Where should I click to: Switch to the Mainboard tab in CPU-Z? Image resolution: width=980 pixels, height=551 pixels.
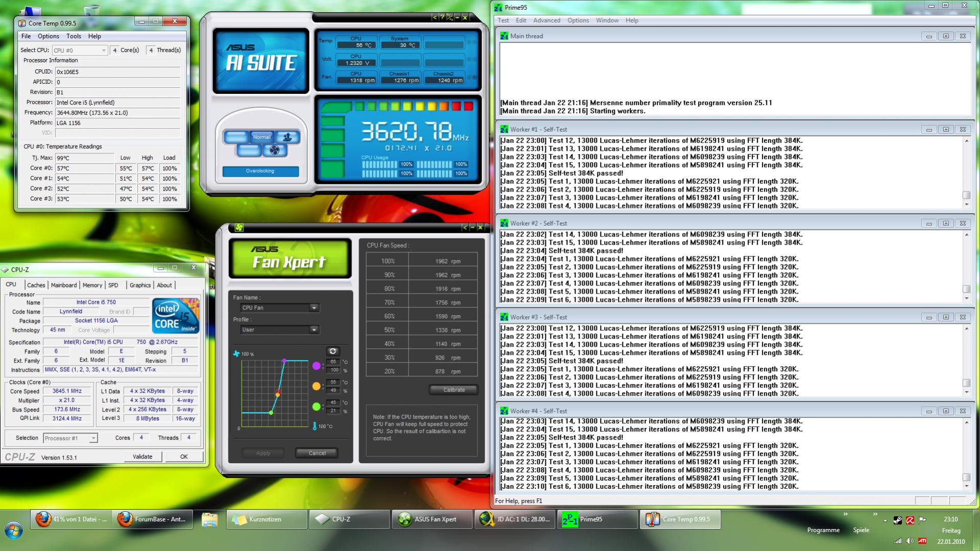tap(64, 285)
